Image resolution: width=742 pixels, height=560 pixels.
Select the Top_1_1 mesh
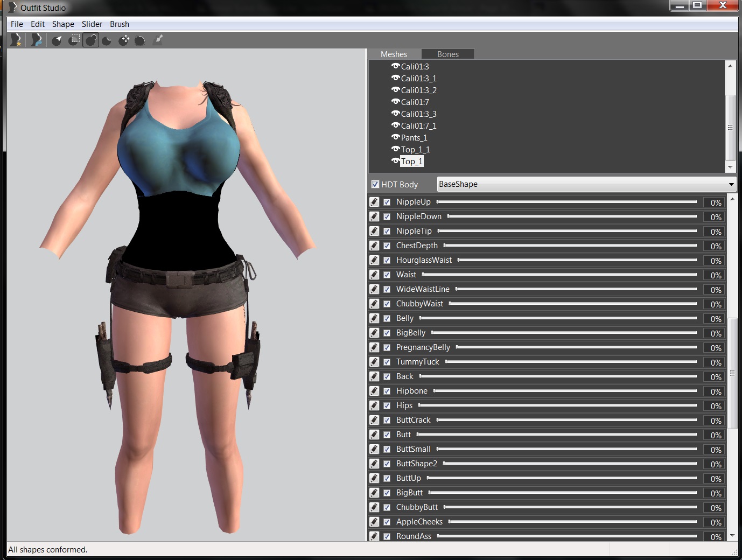tap(415, 150)
